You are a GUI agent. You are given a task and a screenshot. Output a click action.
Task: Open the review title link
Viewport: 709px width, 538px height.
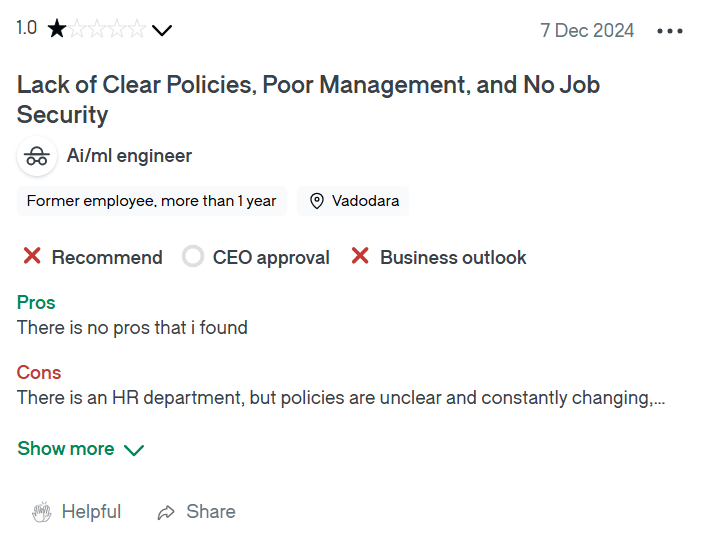(x=308, y=99)
